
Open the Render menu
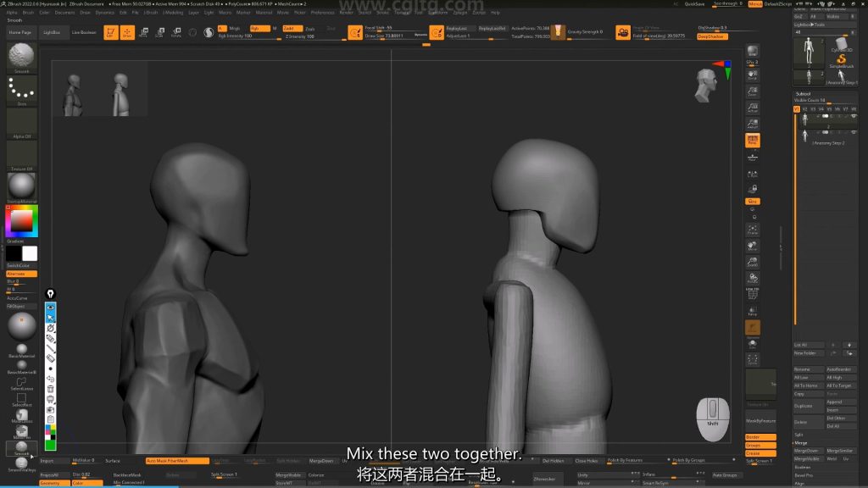click(x=346, y=12)
